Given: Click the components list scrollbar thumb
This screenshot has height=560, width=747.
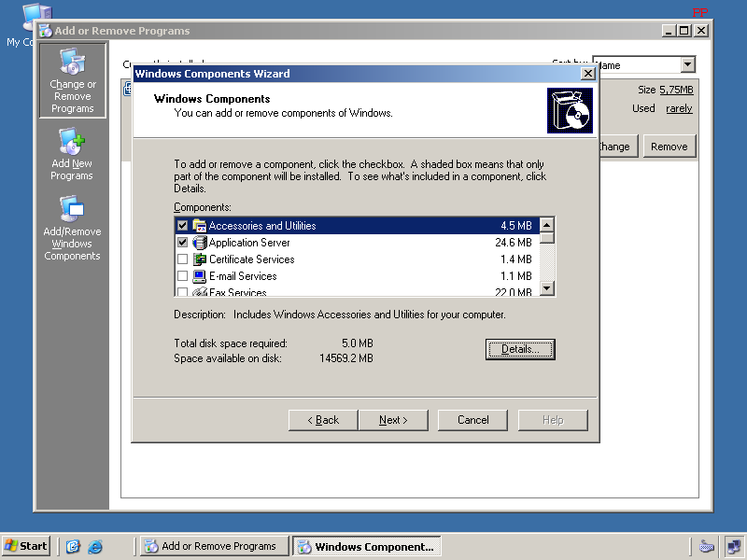Looking at the screenshot, I should [547, 238].
